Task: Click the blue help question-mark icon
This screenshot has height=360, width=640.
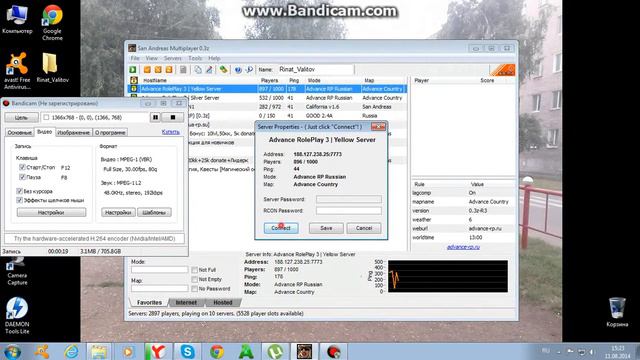Action: tap(238, 70)
